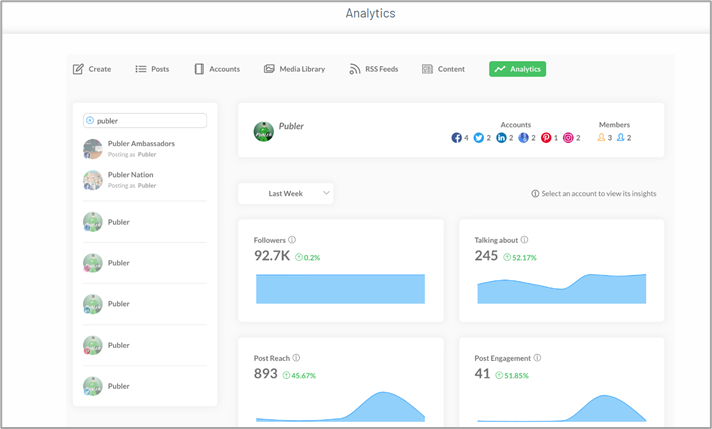Click the Talking about area chart

pos(562,289)
